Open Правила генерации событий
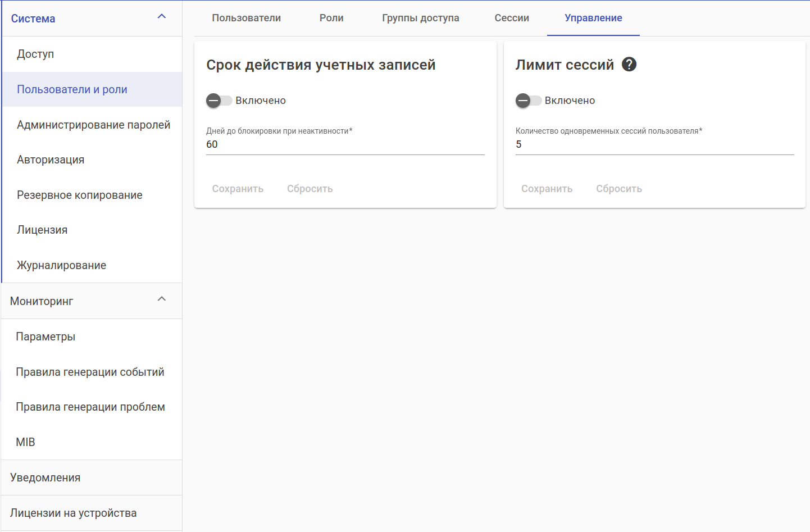 point(90,372)
